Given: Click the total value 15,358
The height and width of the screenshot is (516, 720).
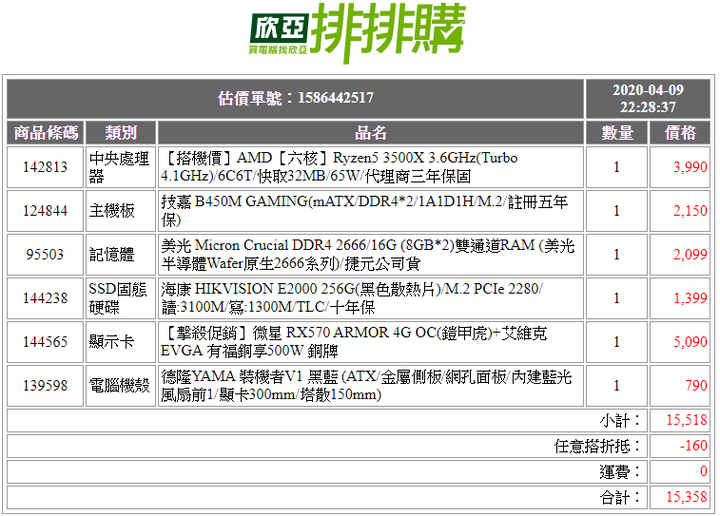Looking at the screenshot, I should coord(687,498).
